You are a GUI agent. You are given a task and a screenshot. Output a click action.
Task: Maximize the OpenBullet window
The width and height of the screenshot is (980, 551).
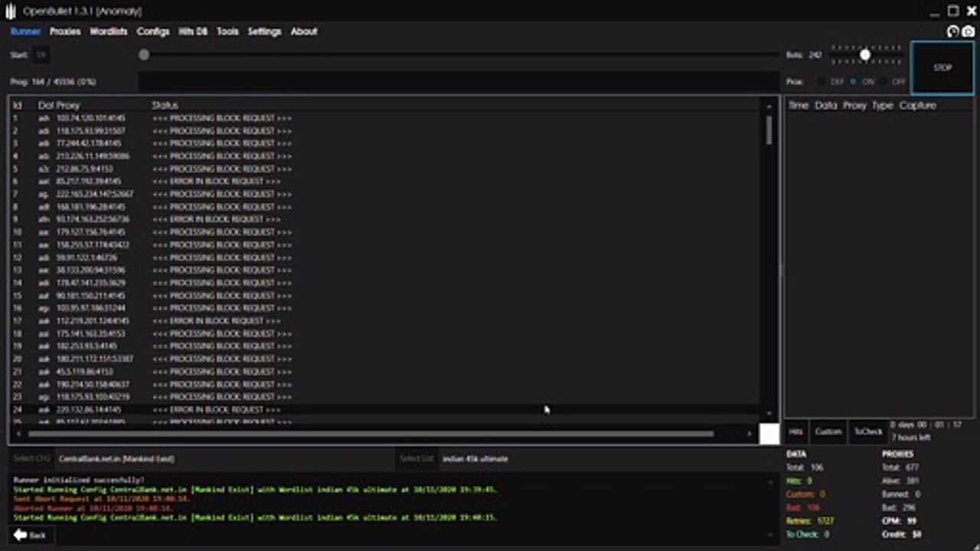(x=953, y=11)
